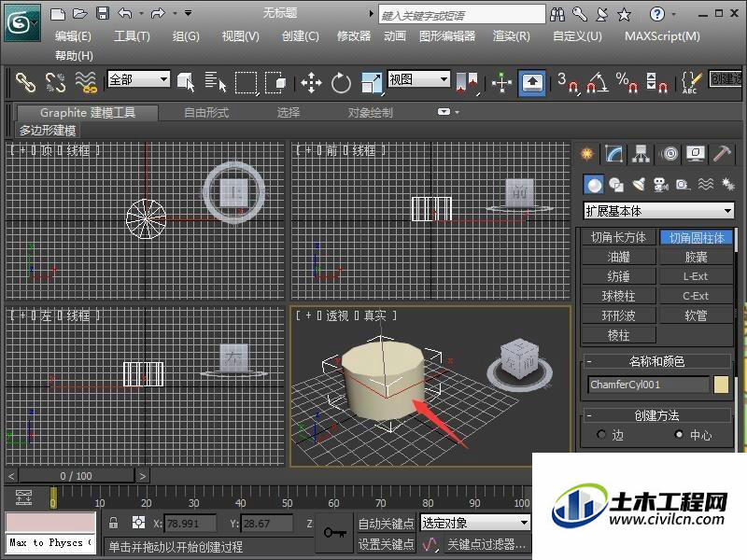
Task: Activate Select and Rotate tool
Action: pyautogui.click(x=341, y=83)
